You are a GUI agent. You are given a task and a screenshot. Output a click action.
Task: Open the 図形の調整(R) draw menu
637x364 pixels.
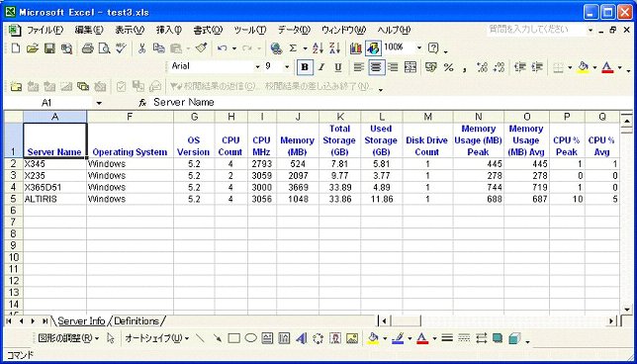click(68, 338)
